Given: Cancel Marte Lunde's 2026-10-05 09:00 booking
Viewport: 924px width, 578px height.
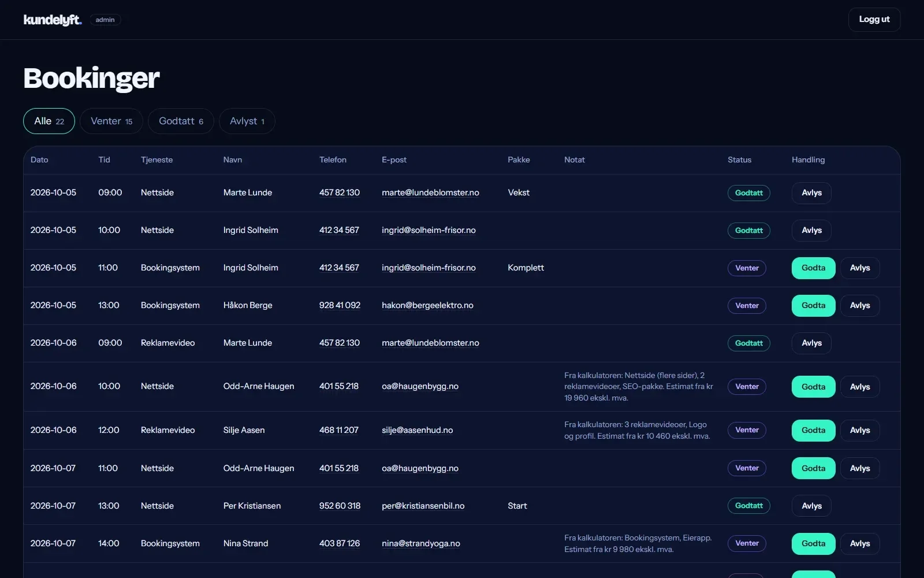Looking at the screenshot, I should (x=811, y=192).
